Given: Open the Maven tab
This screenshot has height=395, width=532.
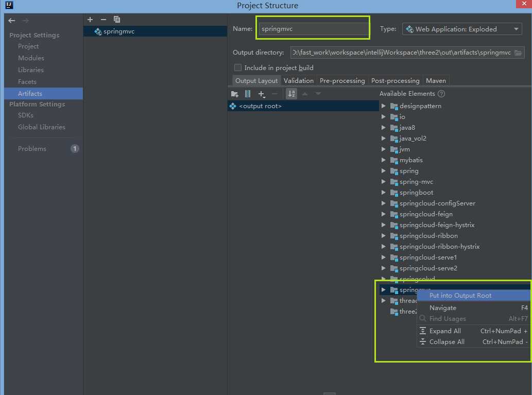Looking at the screenshot, I should click(x=436, y=81).
